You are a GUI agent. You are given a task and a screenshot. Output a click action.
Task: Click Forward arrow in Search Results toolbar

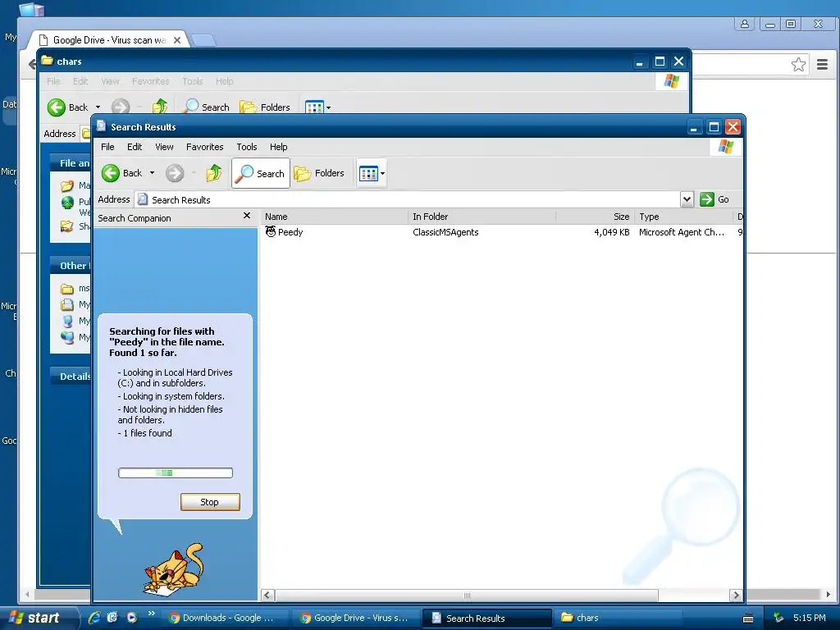175,173
